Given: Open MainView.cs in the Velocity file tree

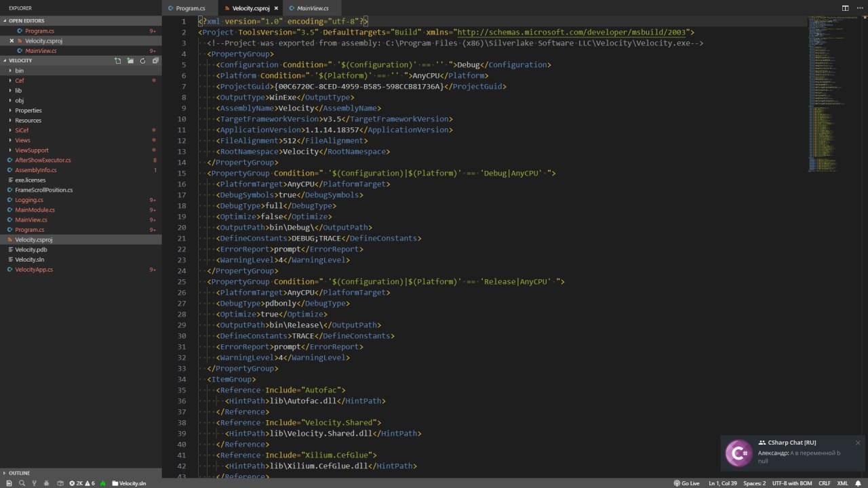Looking at the screenshot, I should pyautogui.click(x=81, y=220).
